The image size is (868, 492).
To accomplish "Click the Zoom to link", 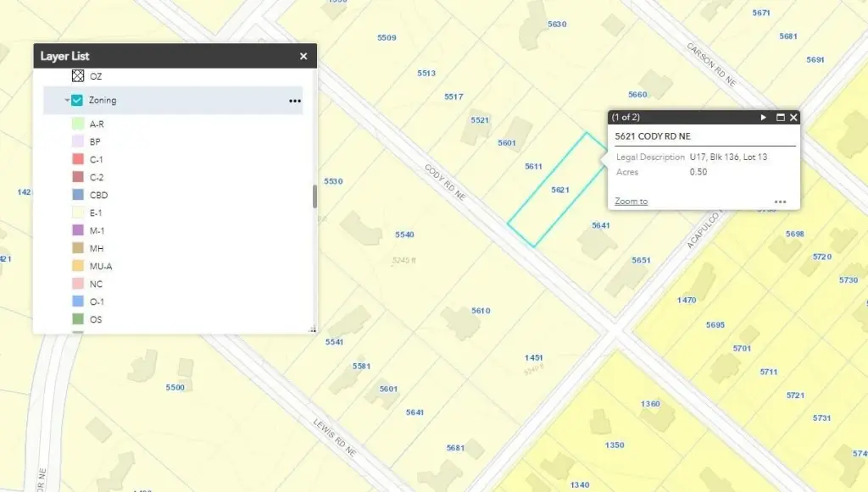I will tap(632, 202).
